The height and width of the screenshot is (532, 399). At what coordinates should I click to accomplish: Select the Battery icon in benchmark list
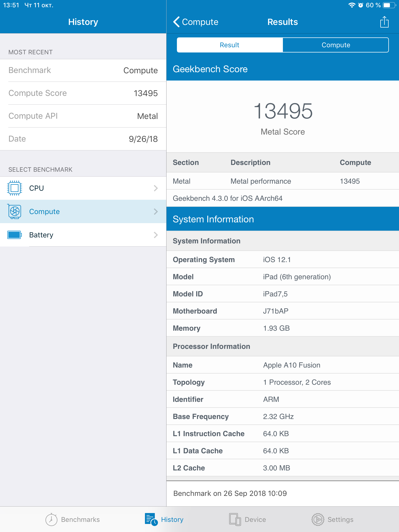coord(15,235)
